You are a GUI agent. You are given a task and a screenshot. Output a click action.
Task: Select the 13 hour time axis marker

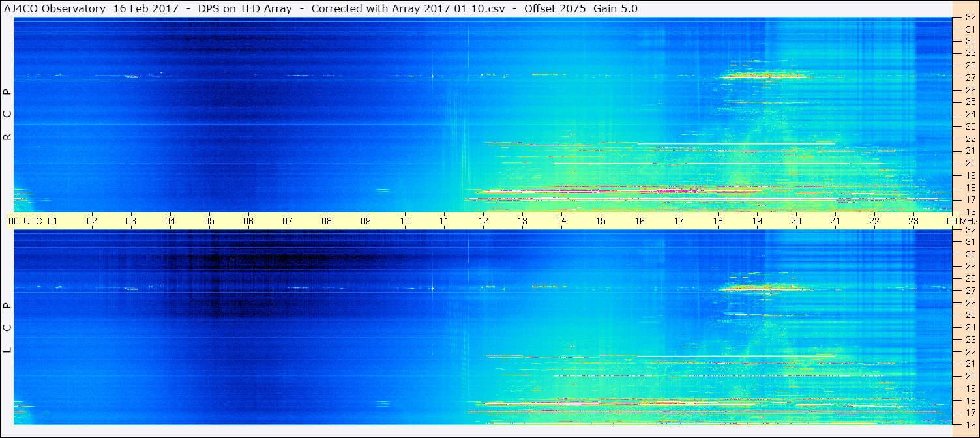click(x=522, y=221)
